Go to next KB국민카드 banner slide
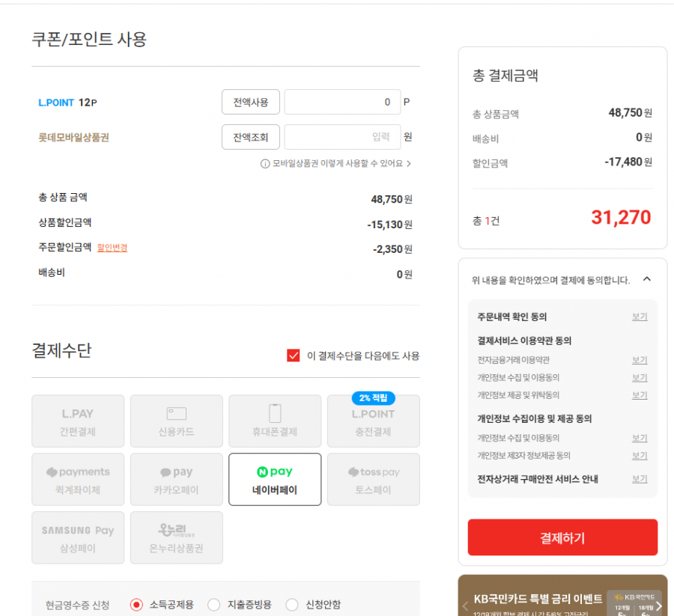This screenshot has height=616, width=674. click(659, 606)
